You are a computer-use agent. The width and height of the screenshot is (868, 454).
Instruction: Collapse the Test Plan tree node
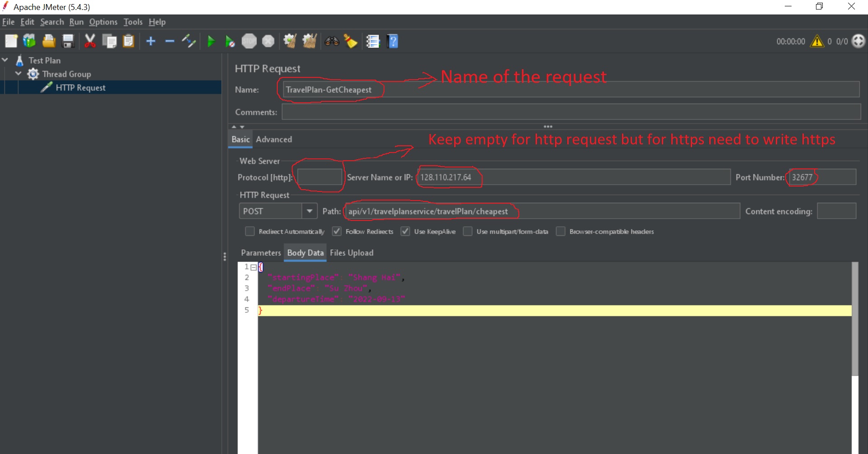click(x=5, y=60)
